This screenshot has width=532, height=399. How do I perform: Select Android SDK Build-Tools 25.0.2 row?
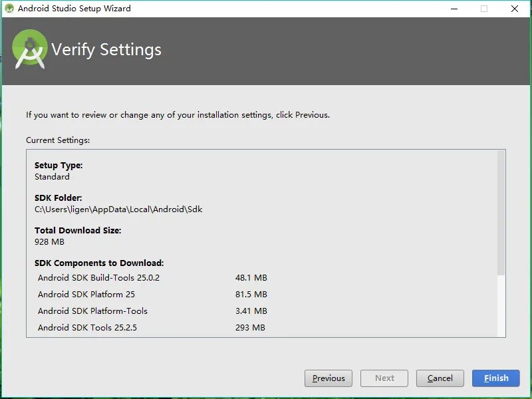[152, 277]
